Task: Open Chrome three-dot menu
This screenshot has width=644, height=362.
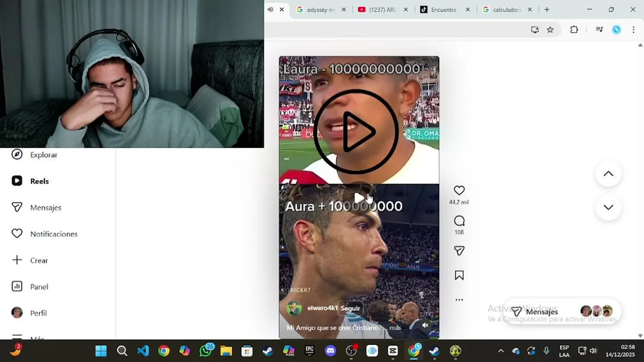Action: point(633,30)
